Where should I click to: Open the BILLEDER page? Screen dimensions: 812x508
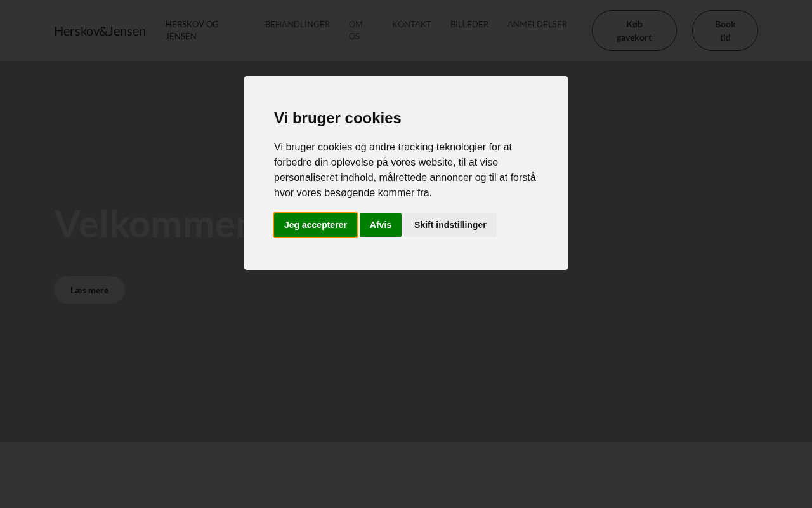[469, 24]
